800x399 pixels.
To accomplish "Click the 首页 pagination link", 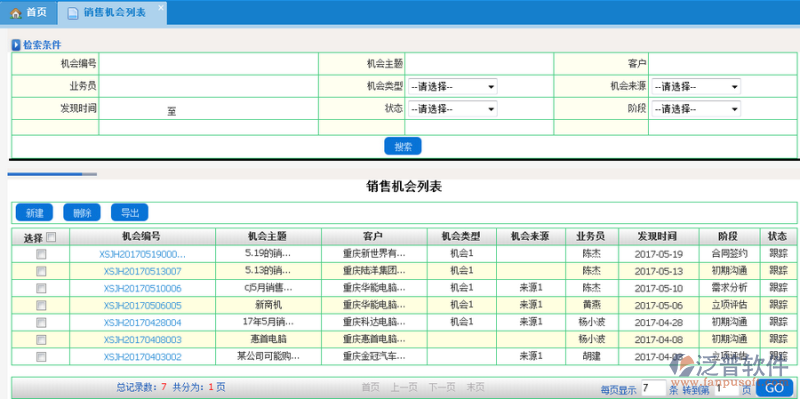I will coord(370,387).
